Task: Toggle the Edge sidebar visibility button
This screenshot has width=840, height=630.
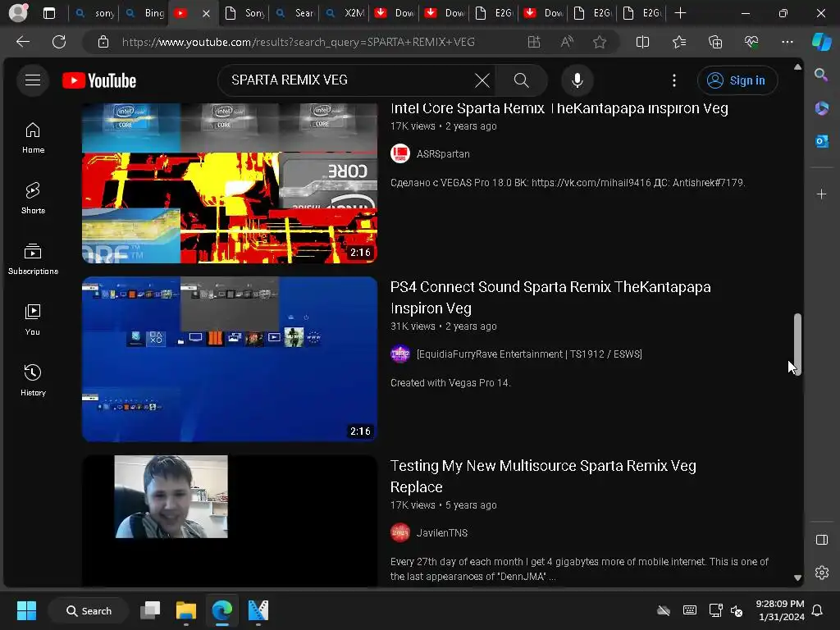Action: point(821,540)
